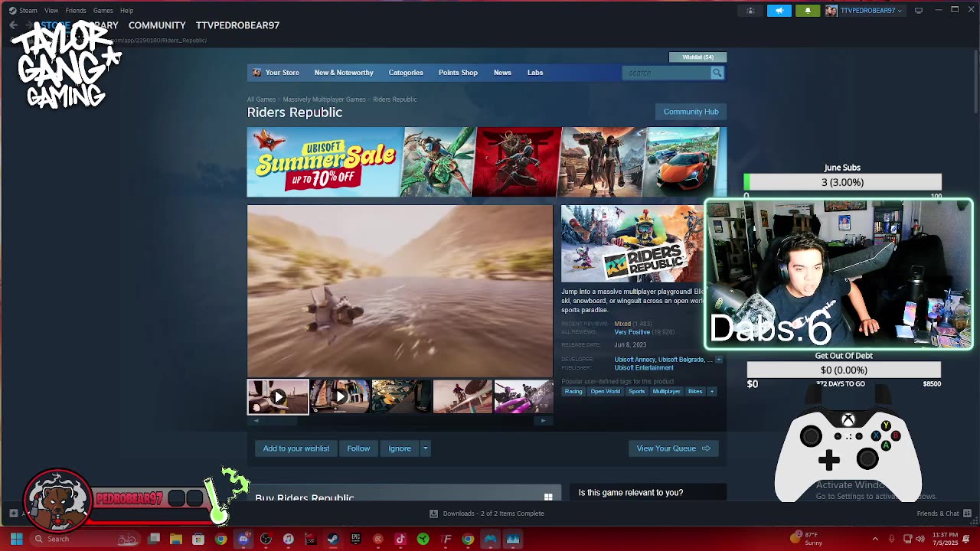
Task: Select the Multiplayer tag
Action: 666,392
